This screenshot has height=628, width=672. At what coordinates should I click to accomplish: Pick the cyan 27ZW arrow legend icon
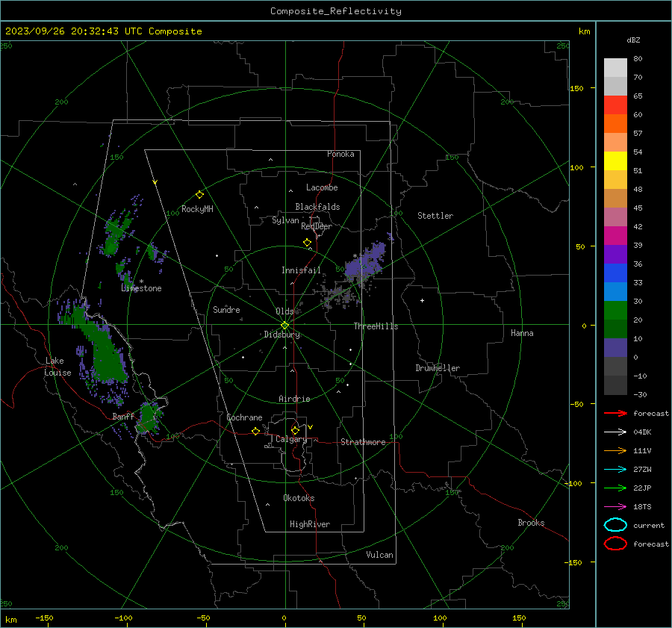[615, 470]
